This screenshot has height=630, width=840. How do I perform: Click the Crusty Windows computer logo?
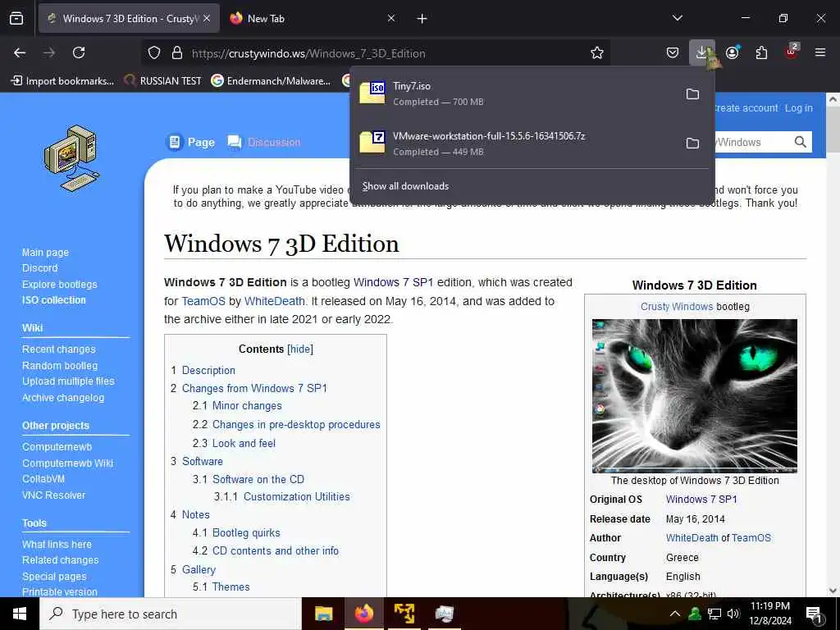(72, 158)
